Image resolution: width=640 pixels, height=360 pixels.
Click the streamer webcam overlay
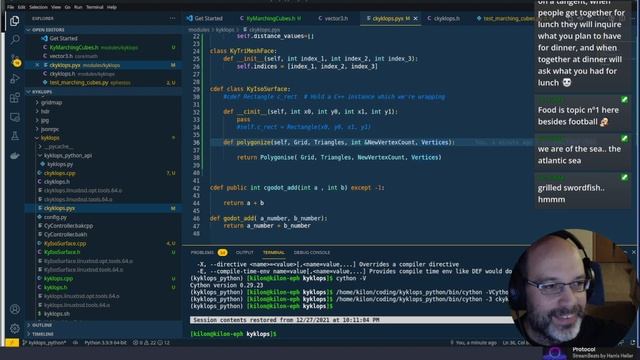point(571,288)
